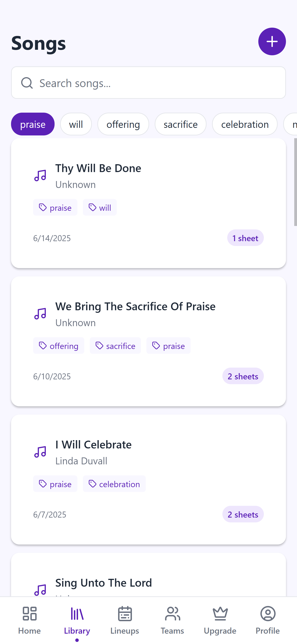Toggle the celebration filter chip

245,124
